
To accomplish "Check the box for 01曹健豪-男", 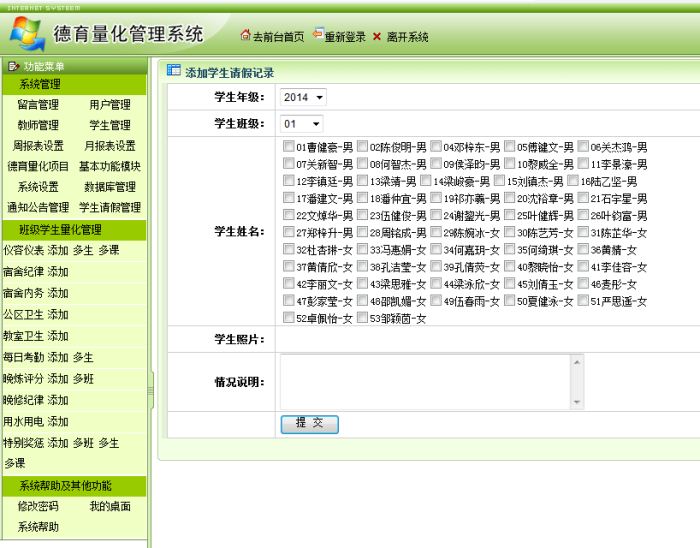I will click(289, 148).
